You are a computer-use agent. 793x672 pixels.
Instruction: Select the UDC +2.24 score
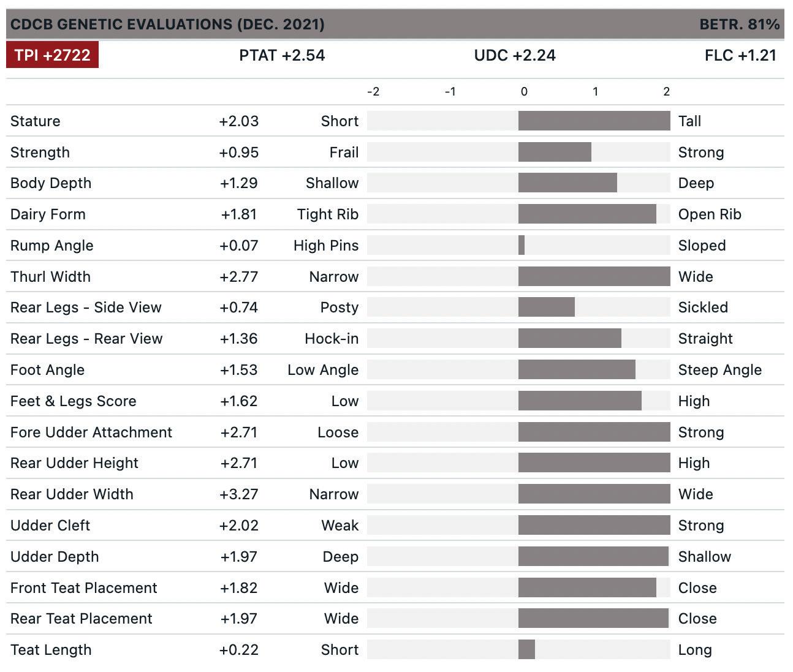coord(515,55)
